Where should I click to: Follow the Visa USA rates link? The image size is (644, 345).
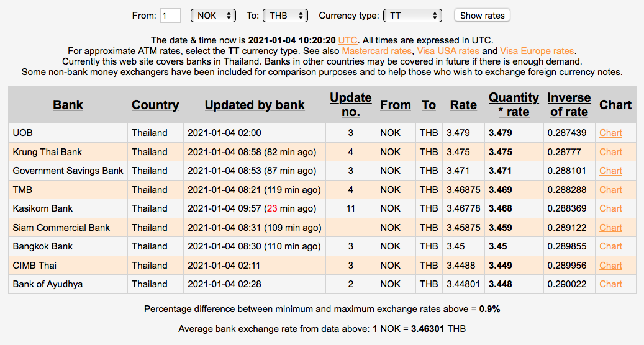pos(448,51)
